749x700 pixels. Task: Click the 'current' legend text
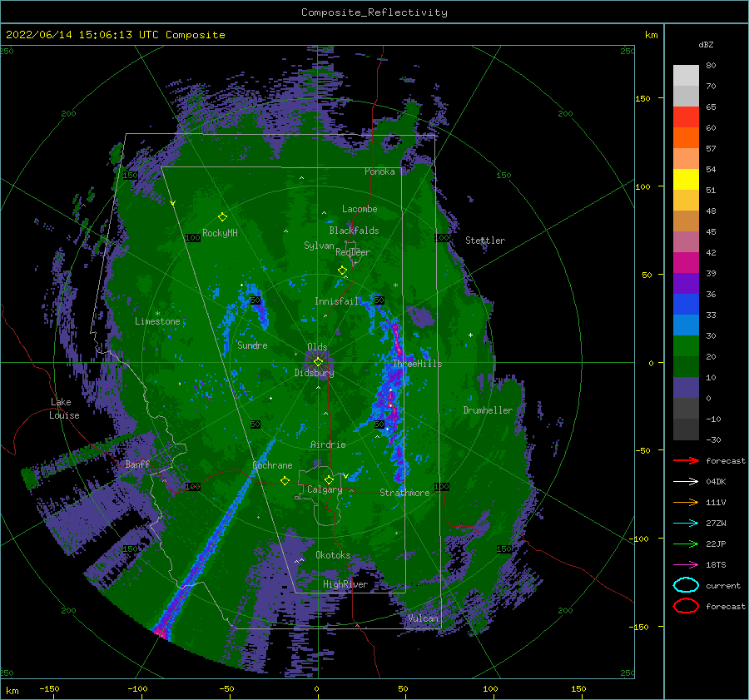click(723, 586)
